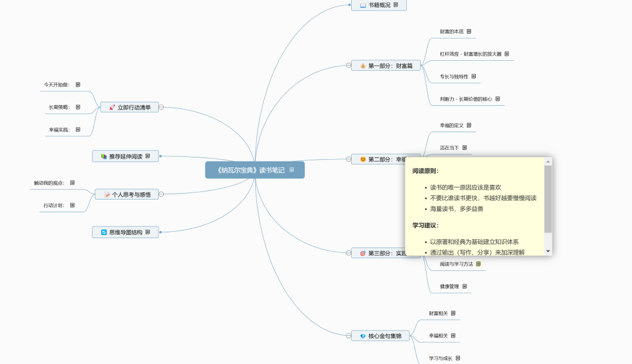Open the note icon beside 阅读与学习方法
The image size is (632, 364).
(x=478, y=264)
